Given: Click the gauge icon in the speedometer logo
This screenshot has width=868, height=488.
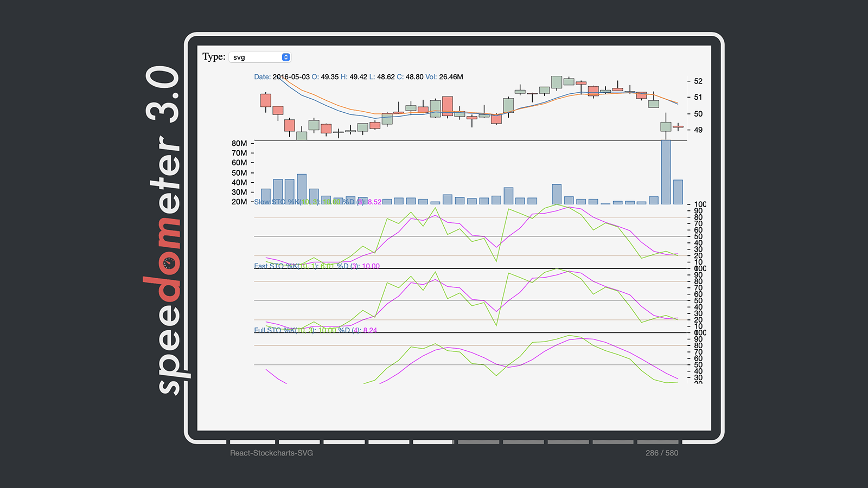Looking at the screenshot, I should click(x=169, y=263).
